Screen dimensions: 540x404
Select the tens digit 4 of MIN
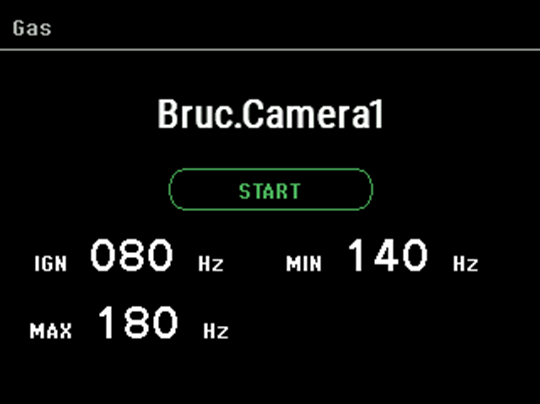tap(386, 255)
